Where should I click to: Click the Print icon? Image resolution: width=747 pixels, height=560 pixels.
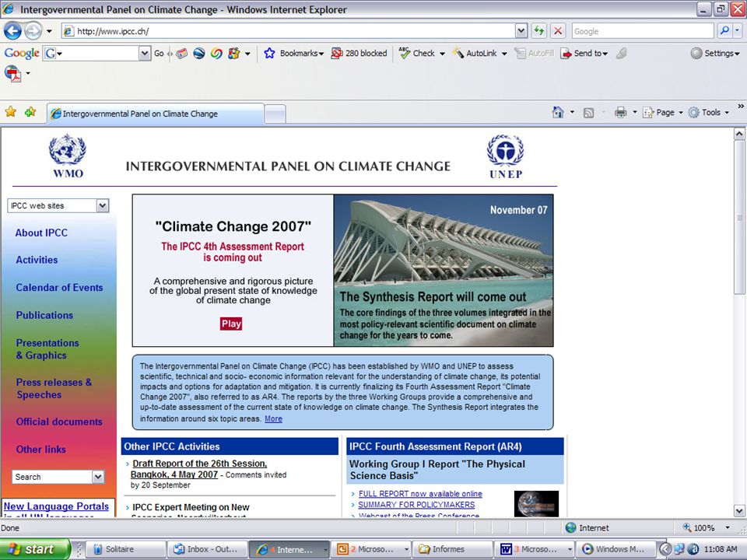[620, 112]
